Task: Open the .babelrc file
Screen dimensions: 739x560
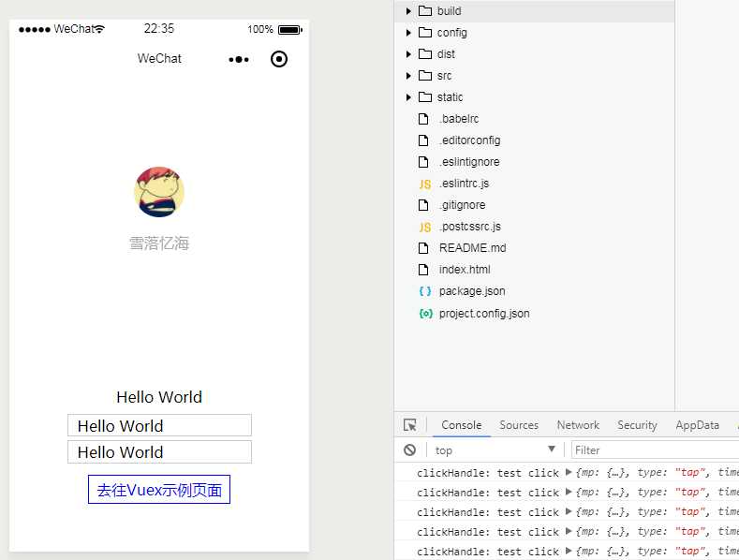Action: pos(459,119)
